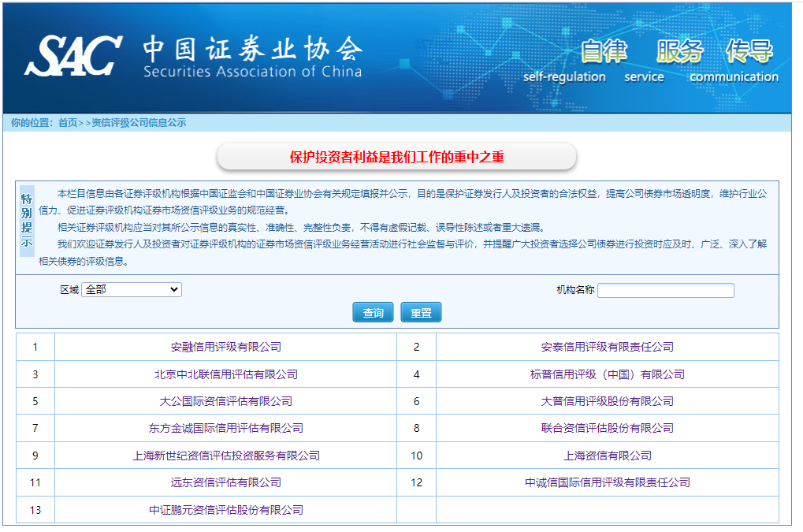This screenshot has height=532, width=803.
Task: Open the 区域 region dropdown
Action: pos(132,290)
